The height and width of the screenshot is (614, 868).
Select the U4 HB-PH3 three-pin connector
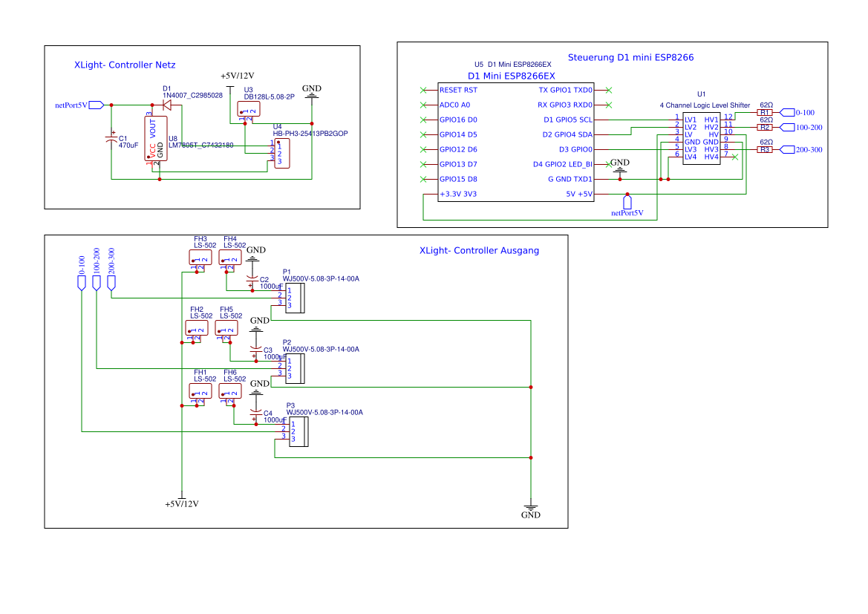coord(281,154)
